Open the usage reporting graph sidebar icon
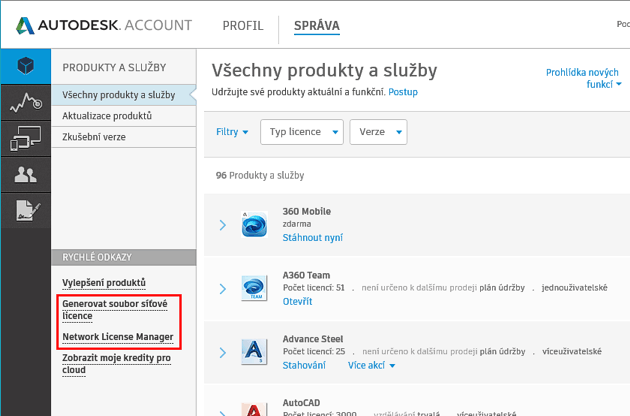The height and width of the screenshot is (416, 630). tap(26, 103)
